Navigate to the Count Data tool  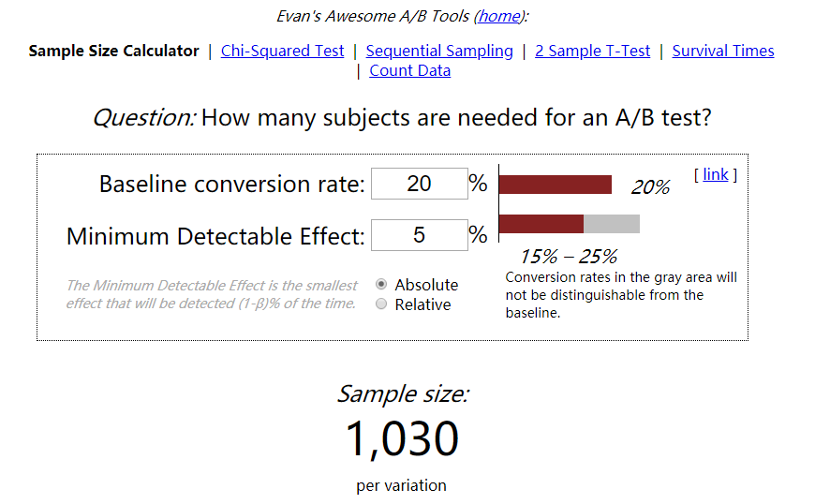point(409,70)
